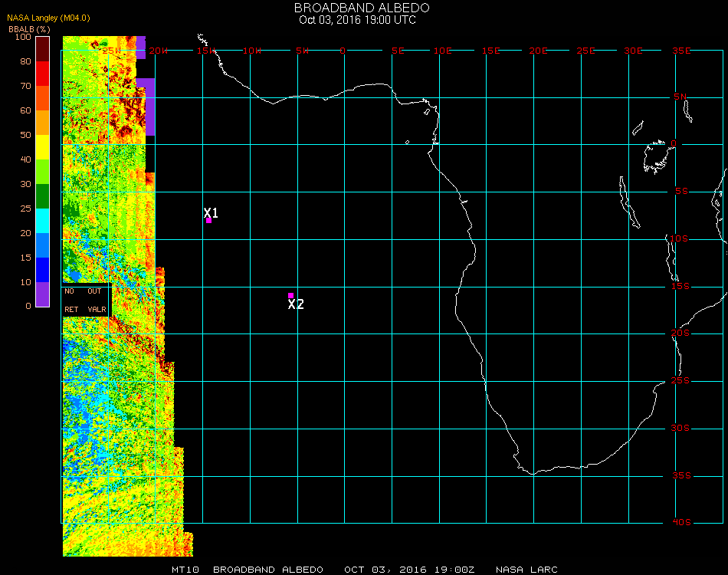This screenshot has height=575, width=728.
Task: Pick the yellow 40-50% albedo swatch
Action: tap(43, 147)
